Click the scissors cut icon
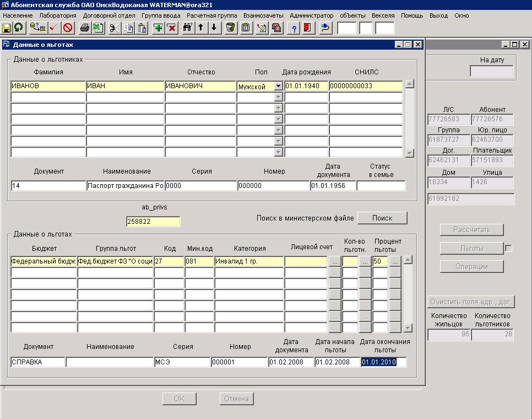 point(114,28)
